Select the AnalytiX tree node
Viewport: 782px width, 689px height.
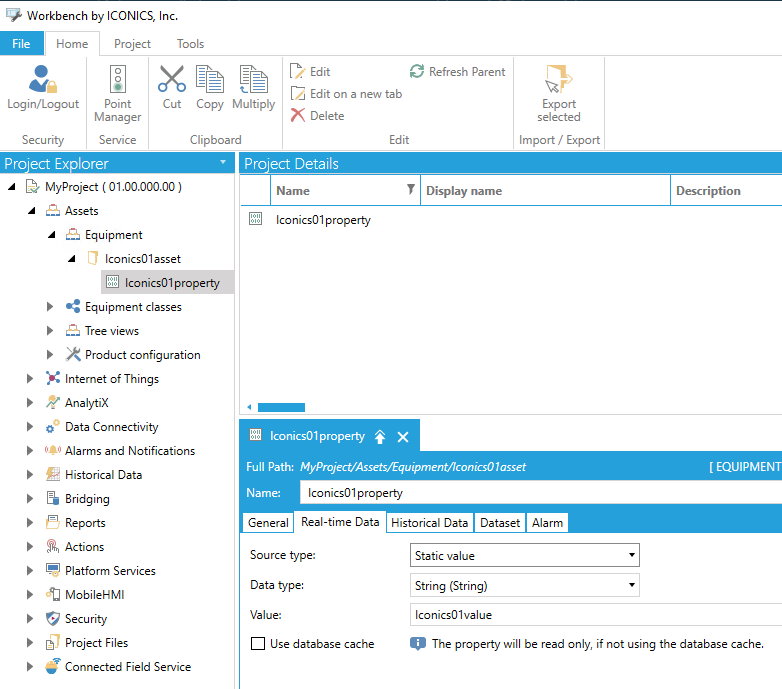coord(86,403)
